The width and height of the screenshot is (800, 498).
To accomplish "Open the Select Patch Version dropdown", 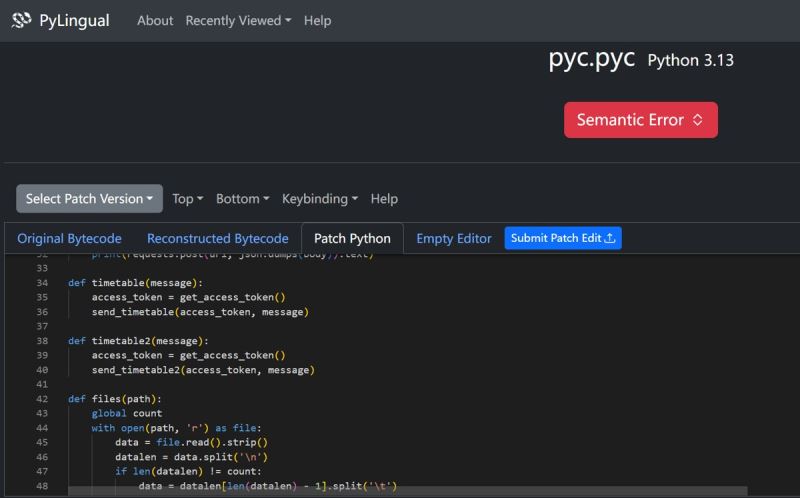I will pos(89,198).
